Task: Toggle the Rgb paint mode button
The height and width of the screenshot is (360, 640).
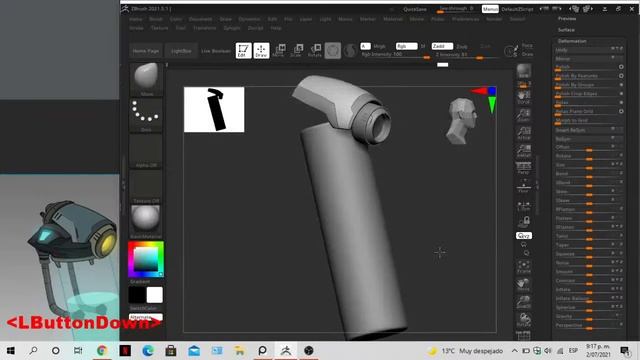Action: click(x=406, y=46)
